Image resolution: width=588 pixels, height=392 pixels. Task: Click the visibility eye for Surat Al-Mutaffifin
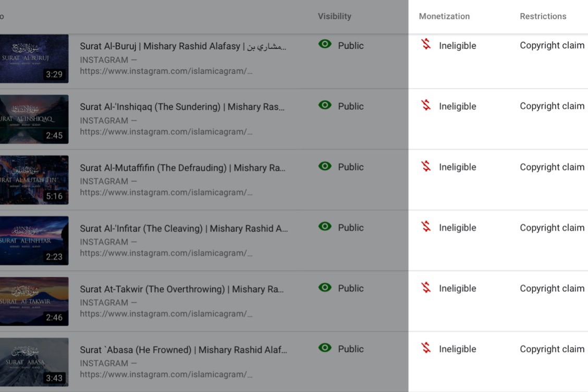[325, 166]
